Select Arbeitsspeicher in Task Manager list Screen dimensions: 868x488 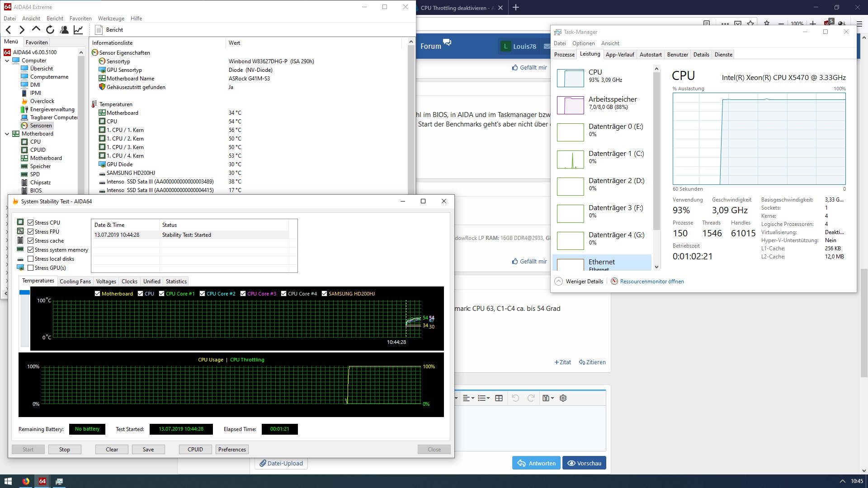tap(603, 105)
